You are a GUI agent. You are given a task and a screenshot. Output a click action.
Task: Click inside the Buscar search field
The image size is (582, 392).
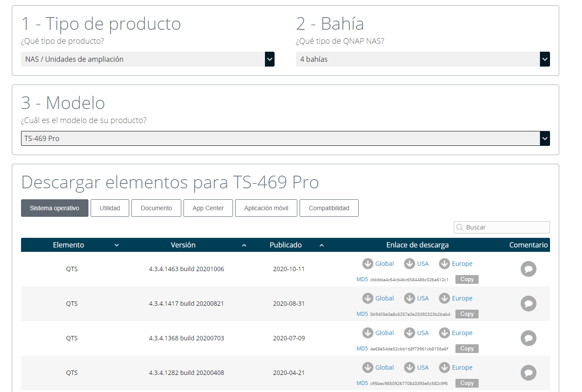[x=501, y=227]
